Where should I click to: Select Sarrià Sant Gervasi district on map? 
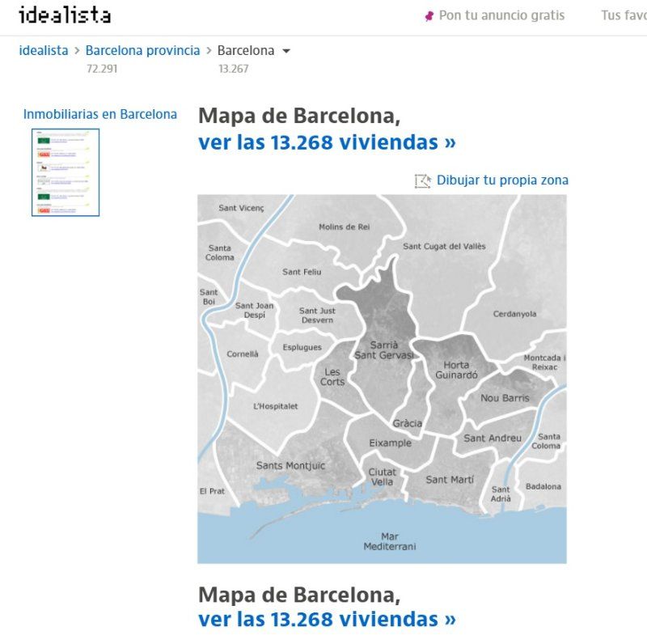(383, 350)
